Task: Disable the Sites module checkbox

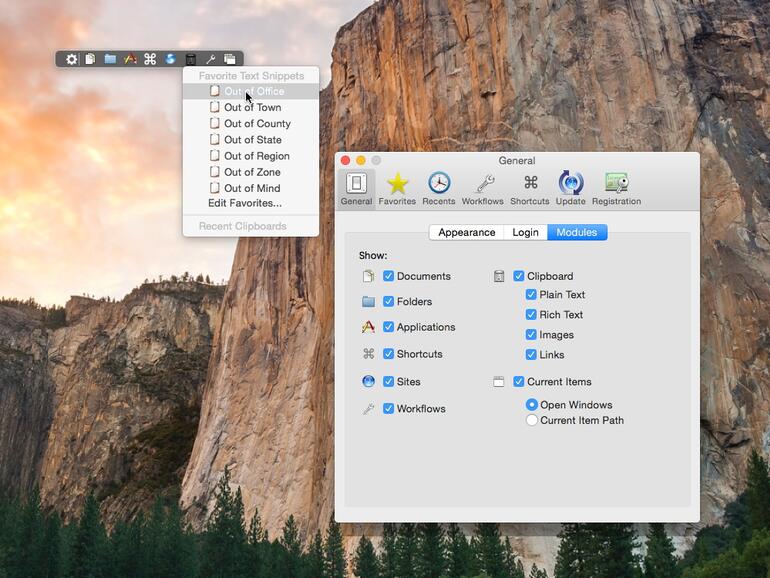Action: (x=388, y=382)
